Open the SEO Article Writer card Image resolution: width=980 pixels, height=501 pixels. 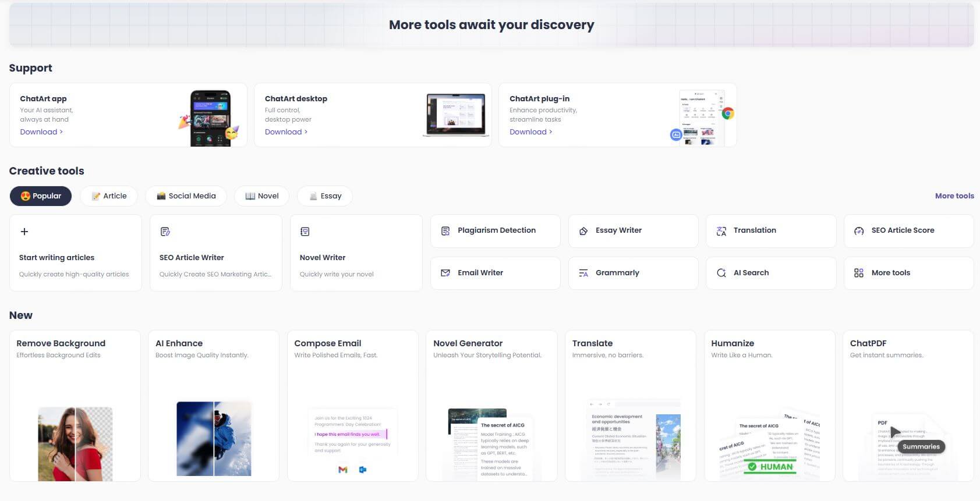[216, 253]
